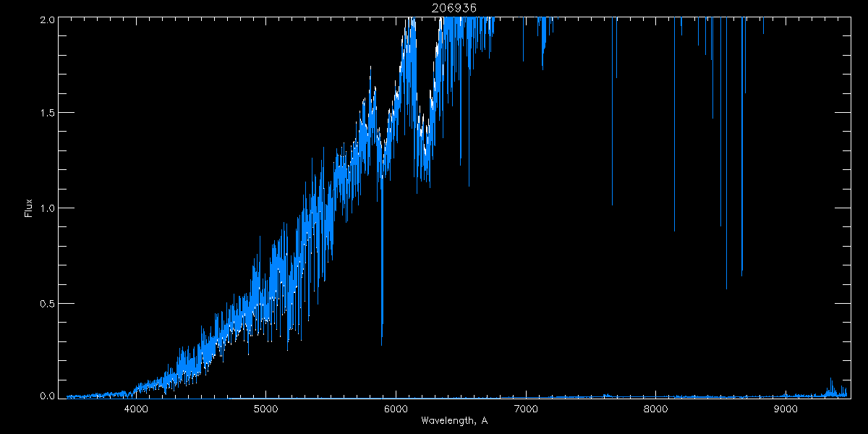Click the Wavelength, A x-axis label
The height and width of the screenshot is (434, 868).
click(454, 421)
